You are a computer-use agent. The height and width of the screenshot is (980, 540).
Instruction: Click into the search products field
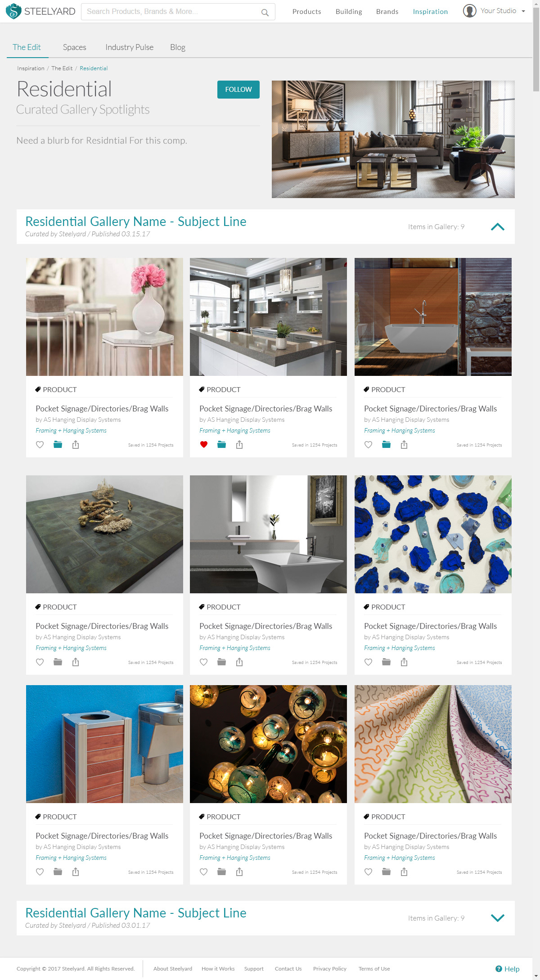click(171, 12)
